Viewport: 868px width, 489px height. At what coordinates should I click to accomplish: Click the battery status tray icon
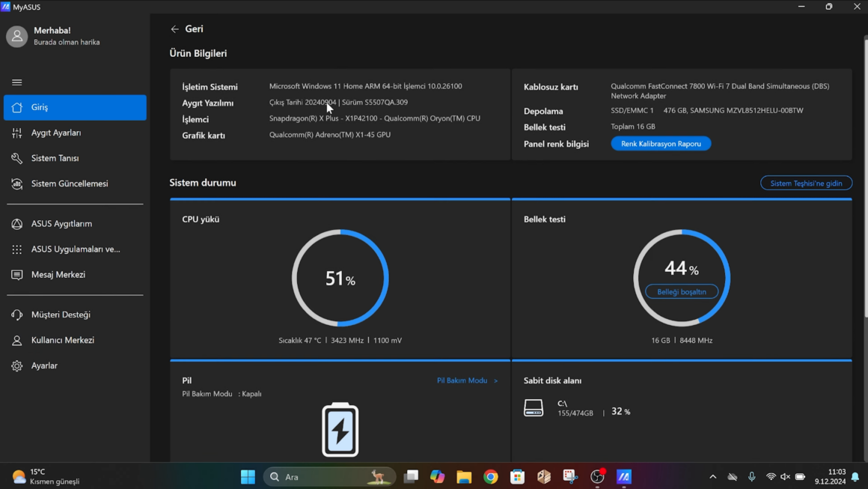coord(800,477)
